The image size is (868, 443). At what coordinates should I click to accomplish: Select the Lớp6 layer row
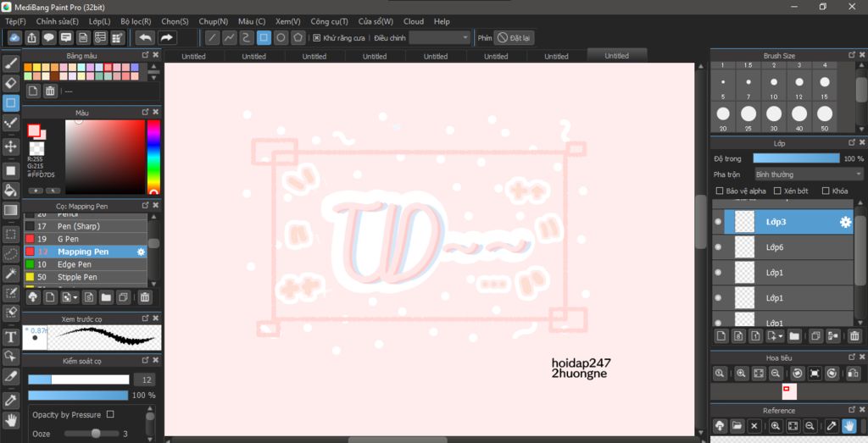point(782,247)
